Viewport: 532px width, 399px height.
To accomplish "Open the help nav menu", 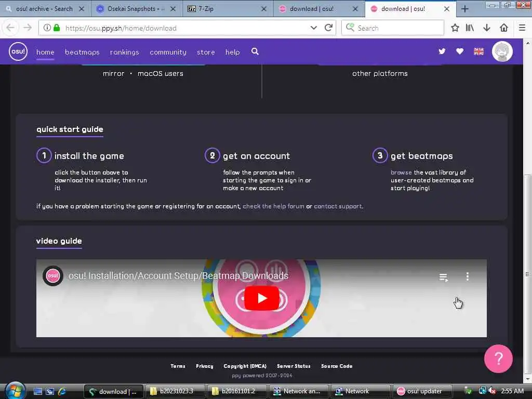I will coord(233,52).
